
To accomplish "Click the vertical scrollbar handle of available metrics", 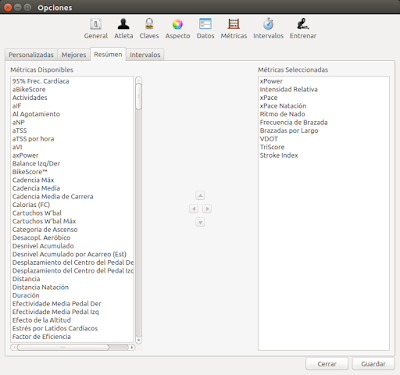I will 139,96.
